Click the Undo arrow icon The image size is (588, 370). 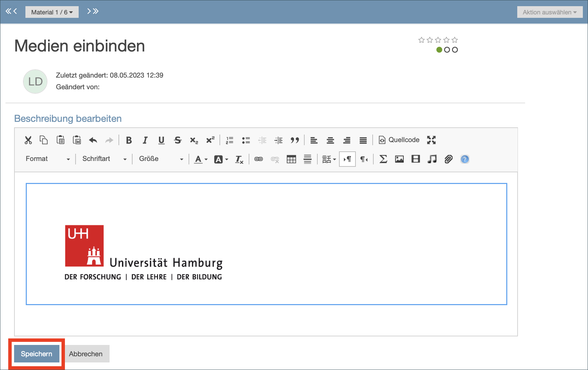pyautogui.click(x=93, y=140)
